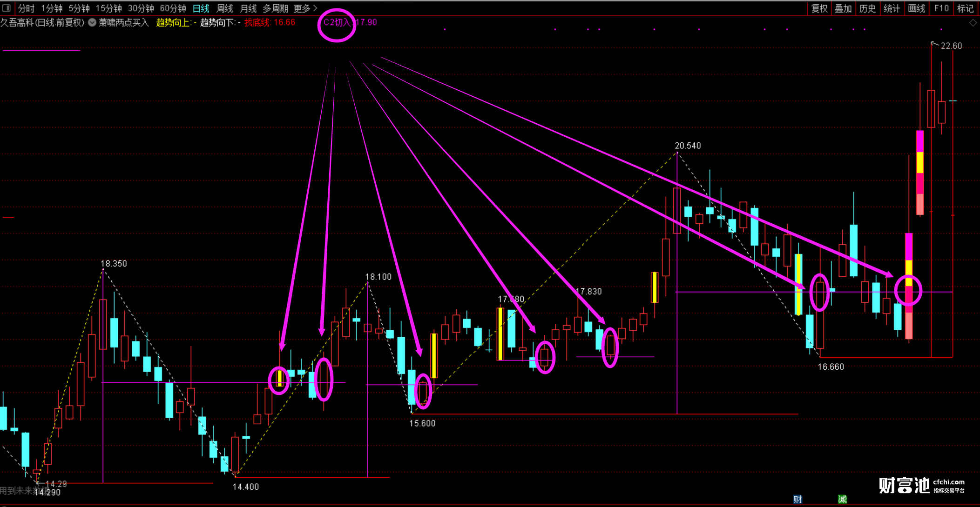Screen dimensions: 980x507
Task: Open the 画线 drawing tools
Action: pyautogui.click(x=916, y=8)
